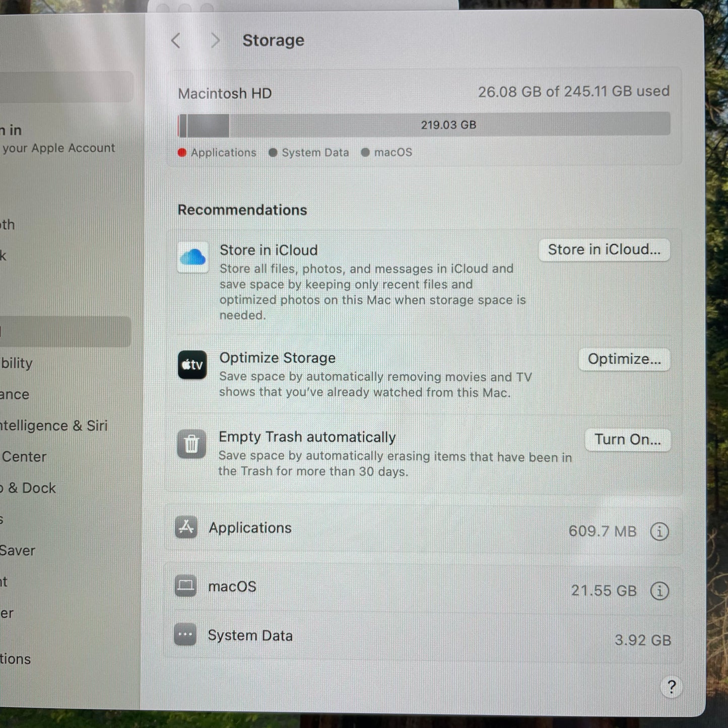Viewport: 728px width, 728px height.
Task: Open the bility item in sidebar
Action: pyautogui.click(x=17, y=363)
